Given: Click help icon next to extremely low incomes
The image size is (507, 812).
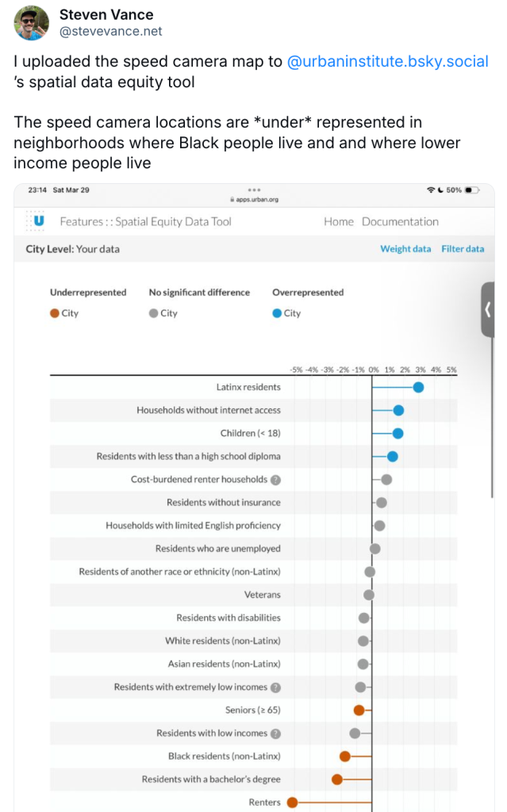Looking at the screenshot, I should (275, 688).
